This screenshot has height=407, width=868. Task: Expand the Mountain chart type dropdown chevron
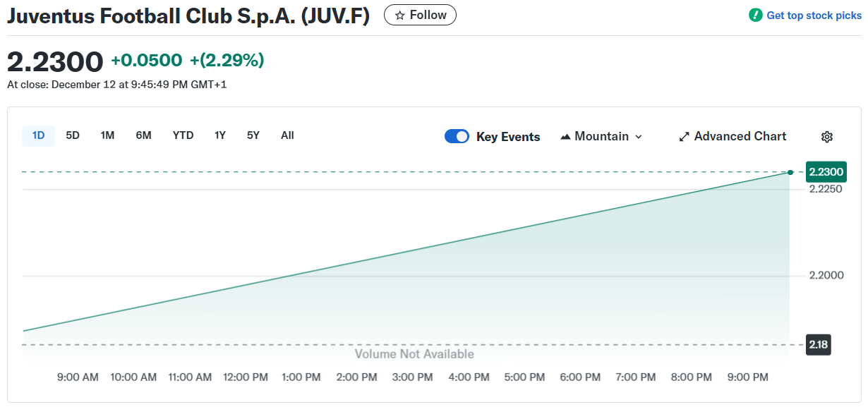(x=639, y=137)
